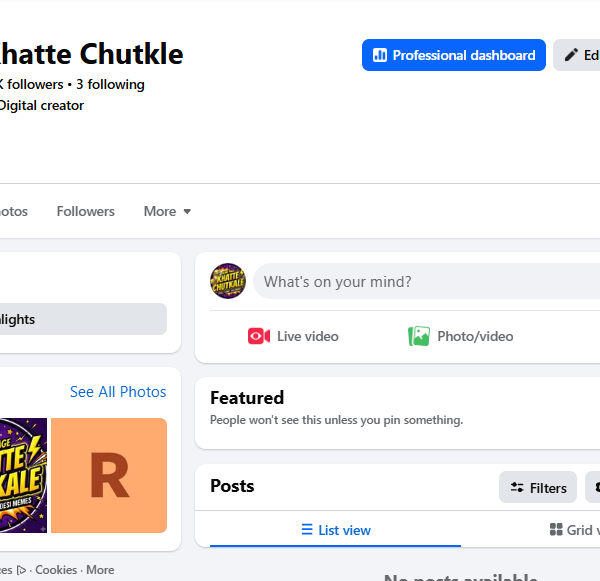Open the Khatte Chutkale logo photo

click(23, 475)
